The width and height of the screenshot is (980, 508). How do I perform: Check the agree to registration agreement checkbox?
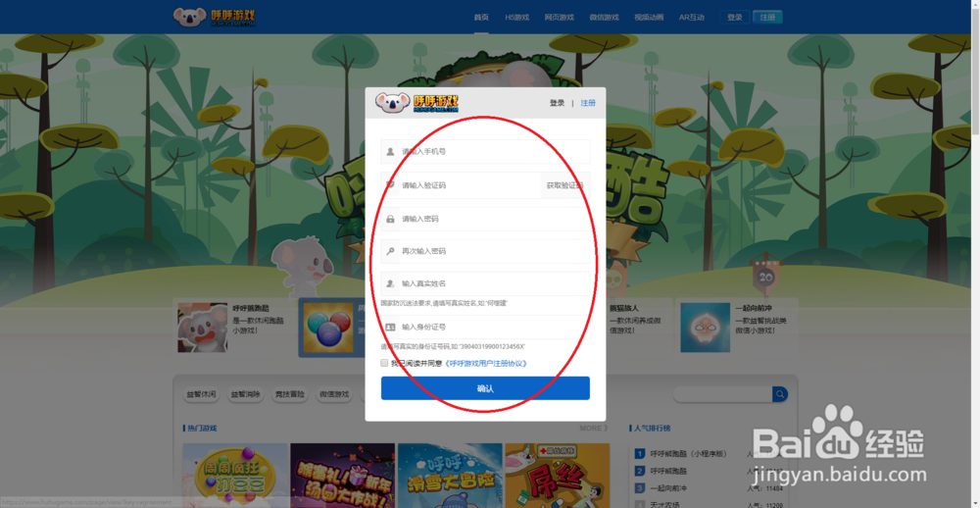point(384,363)
